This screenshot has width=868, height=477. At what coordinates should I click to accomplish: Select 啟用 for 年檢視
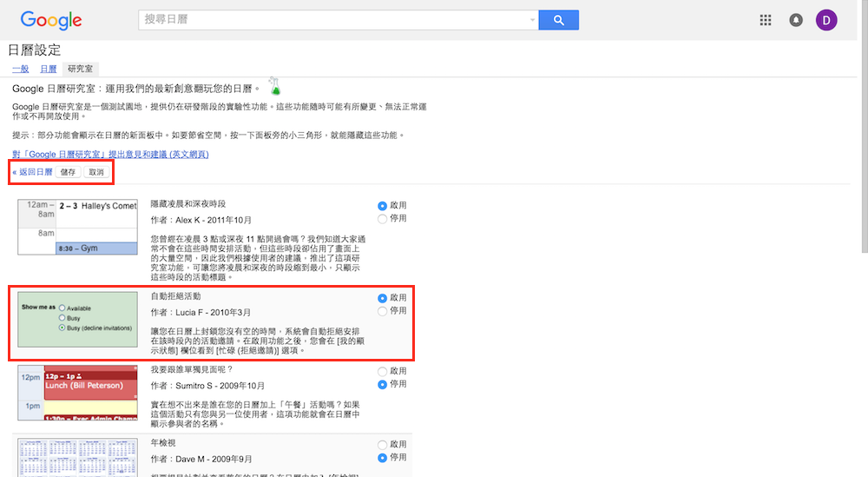pyautogui.click(x=382, y=445)
